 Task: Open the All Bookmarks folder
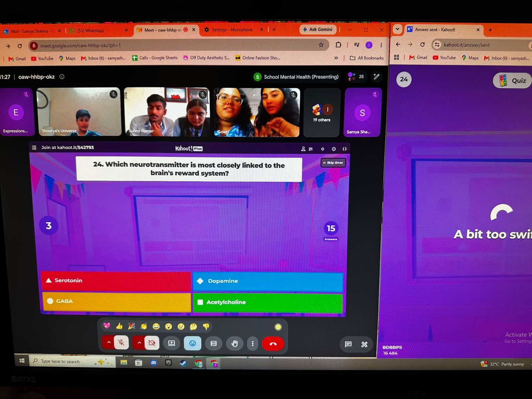click(367, 58)
